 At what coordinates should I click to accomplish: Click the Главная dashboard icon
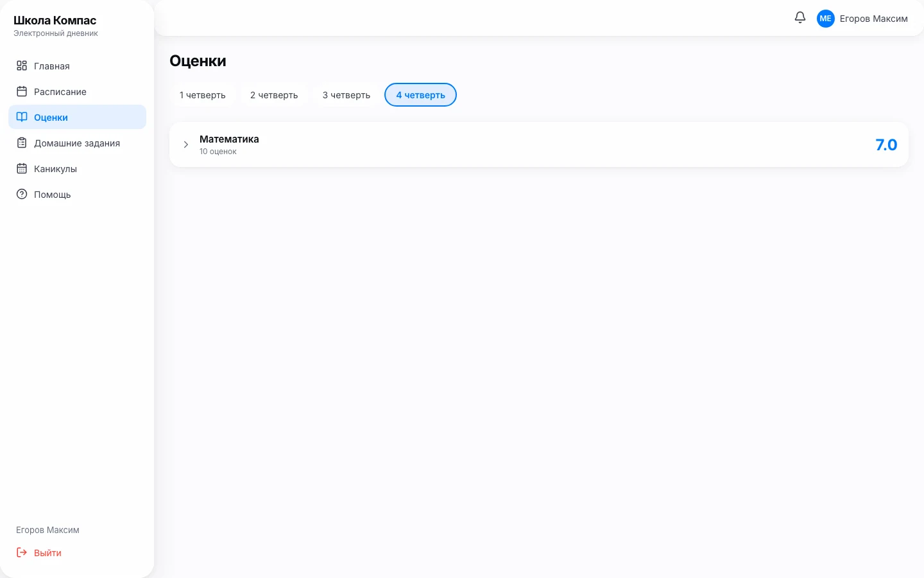pos(22,66)
